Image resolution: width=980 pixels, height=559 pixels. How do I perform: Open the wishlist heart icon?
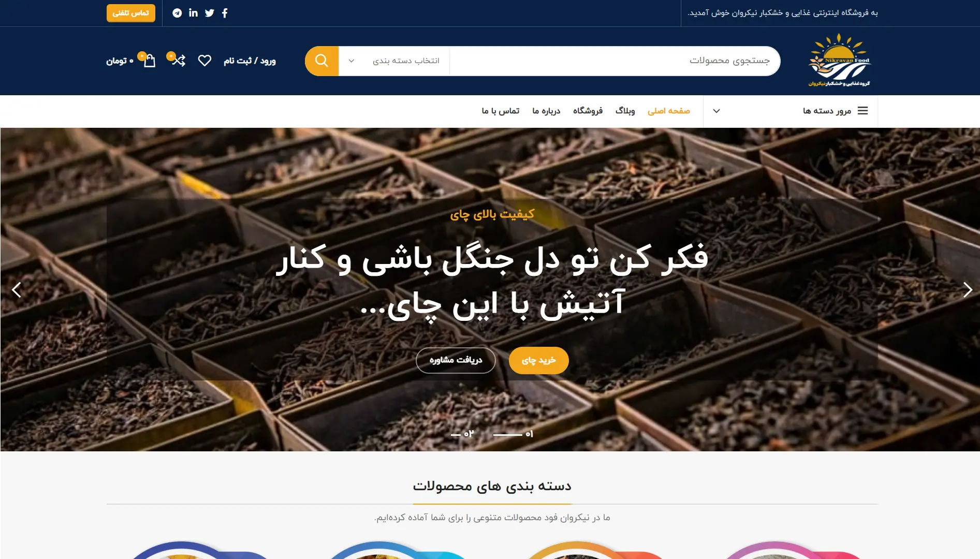click(x=204, y=61)
